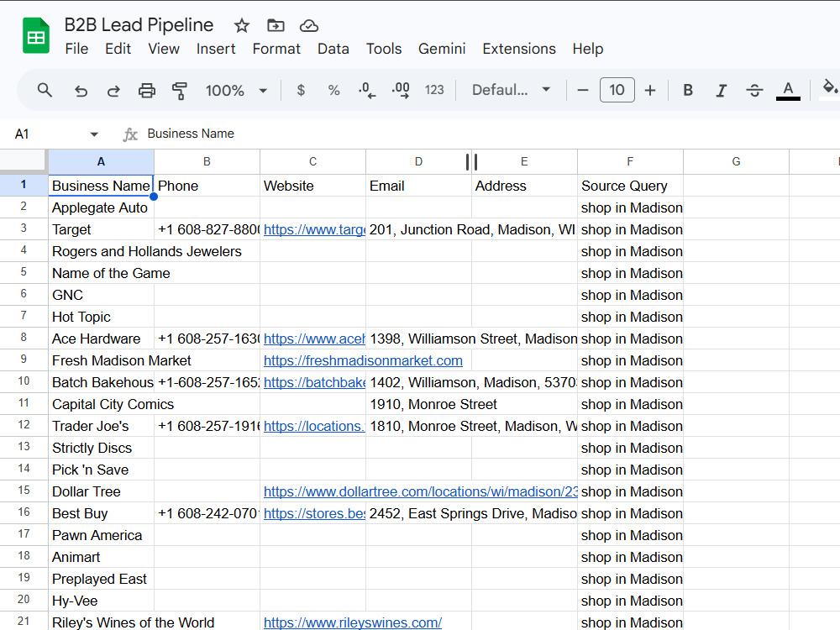Select the Strictly Discs cell
Image resolution: width=840 pixels, height=630 pixels.
(x=102, y=448)
